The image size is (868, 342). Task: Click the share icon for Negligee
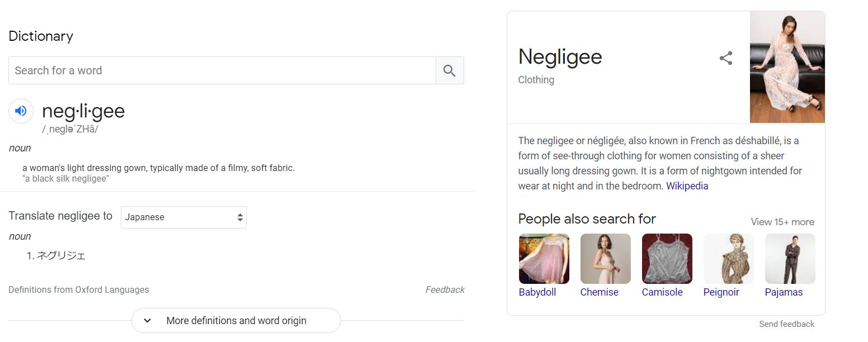coord(726,58)
